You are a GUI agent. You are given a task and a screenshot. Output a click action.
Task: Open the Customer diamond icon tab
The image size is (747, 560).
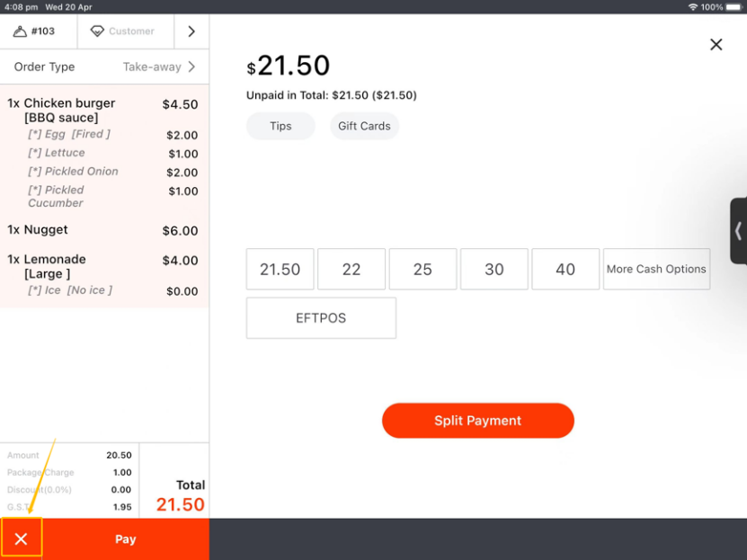(x=98, y=31)
